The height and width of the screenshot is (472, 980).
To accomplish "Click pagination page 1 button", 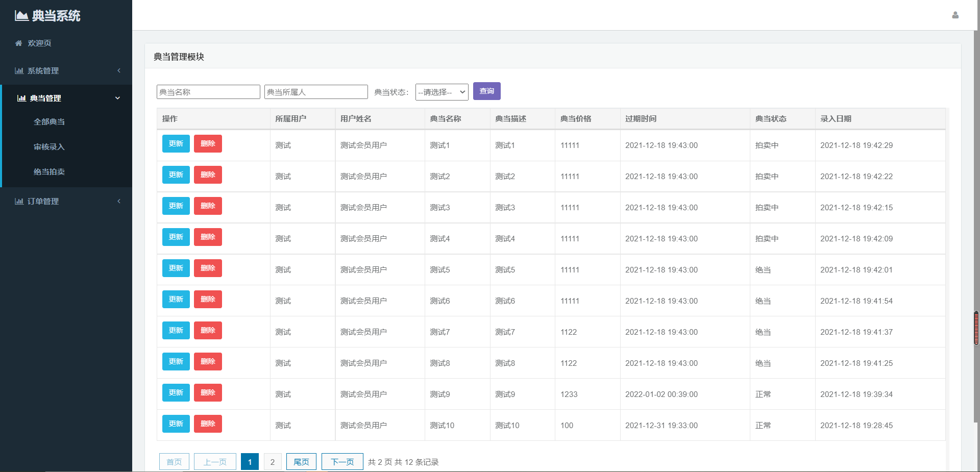I will (250, 462).
